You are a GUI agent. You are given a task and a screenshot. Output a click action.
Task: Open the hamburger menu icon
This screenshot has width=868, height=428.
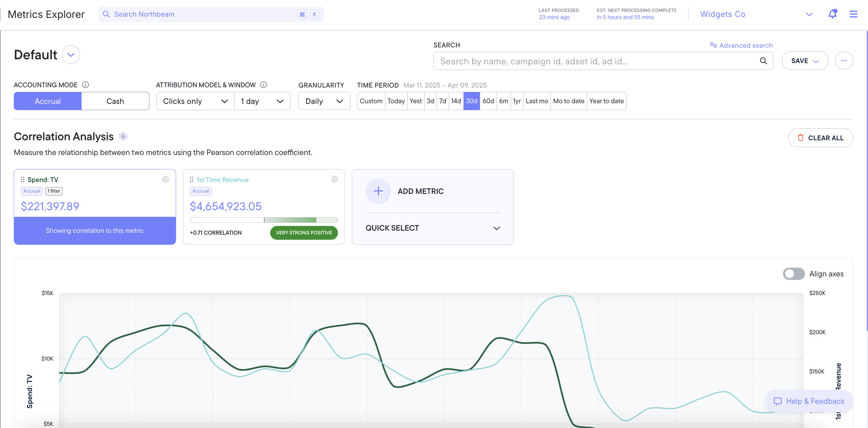pyautogui.click(x=853, y=14)
